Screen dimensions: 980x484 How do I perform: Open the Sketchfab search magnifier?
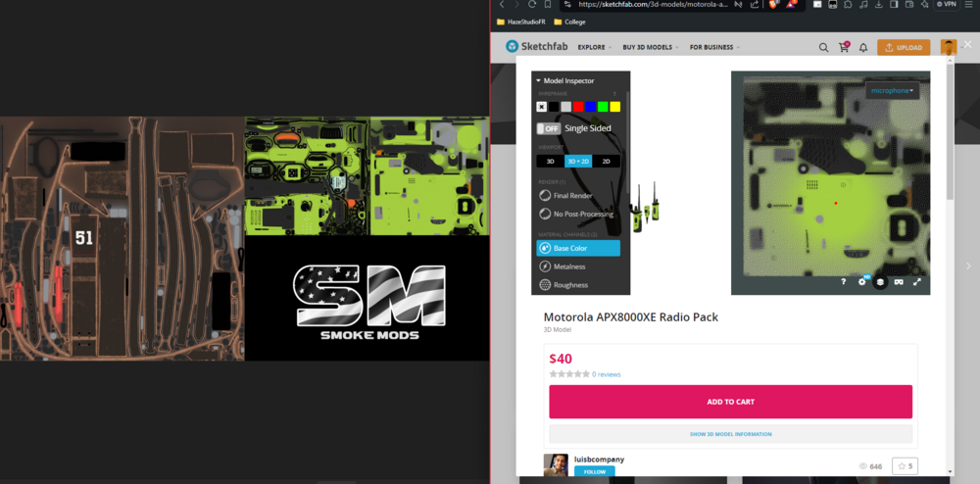[x=824, y=47]
